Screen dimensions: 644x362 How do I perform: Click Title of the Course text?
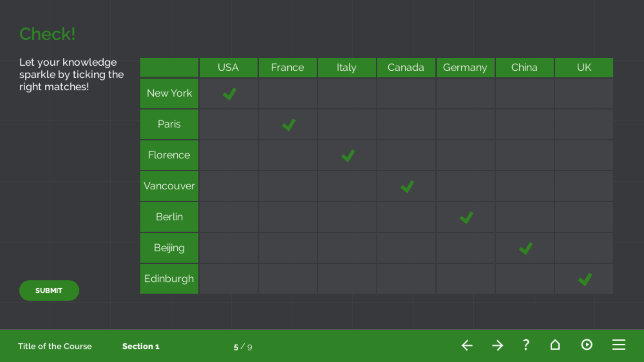tap(55, 346)
